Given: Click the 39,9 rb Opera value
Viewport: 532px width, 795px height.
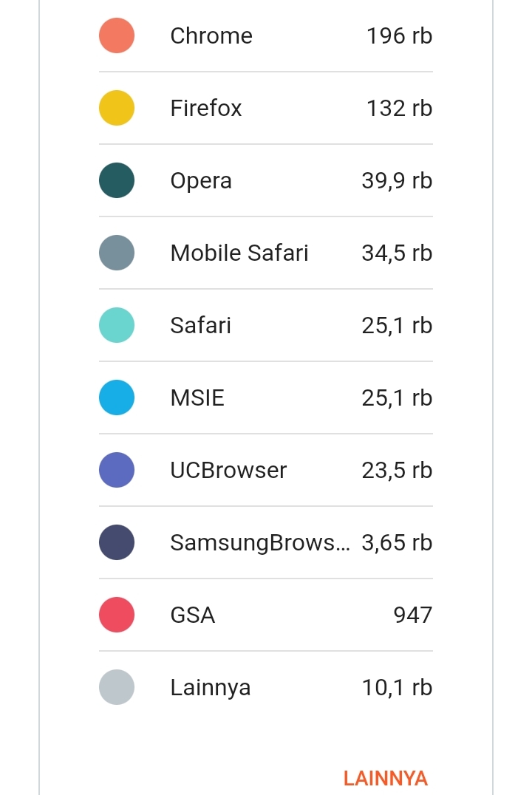Looking at the screenshot, I should coord(397,181).
